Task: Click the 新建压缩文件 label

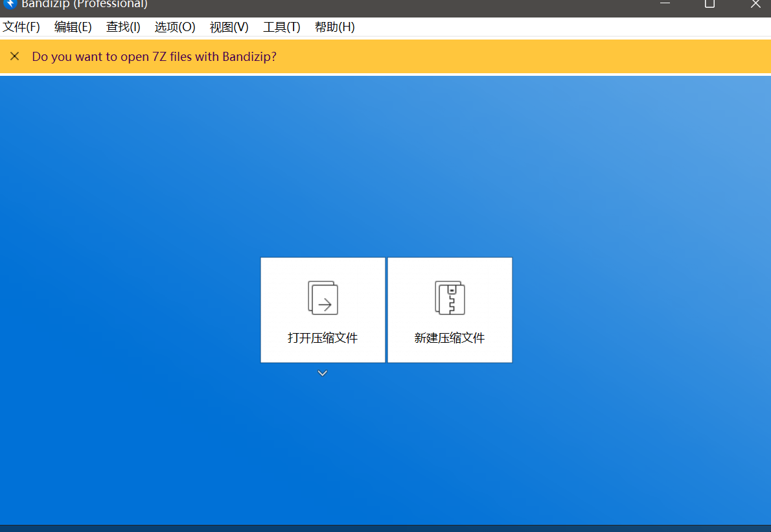Action: [x=450, y=338]
